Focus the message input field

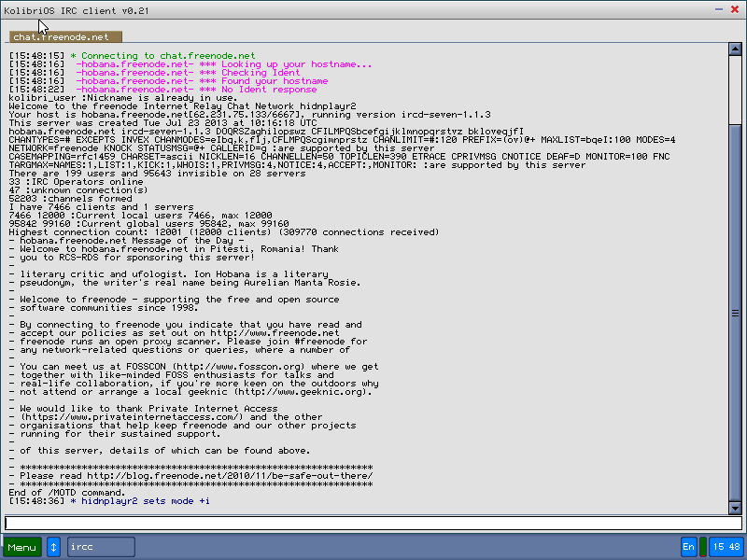click(369, 523)
